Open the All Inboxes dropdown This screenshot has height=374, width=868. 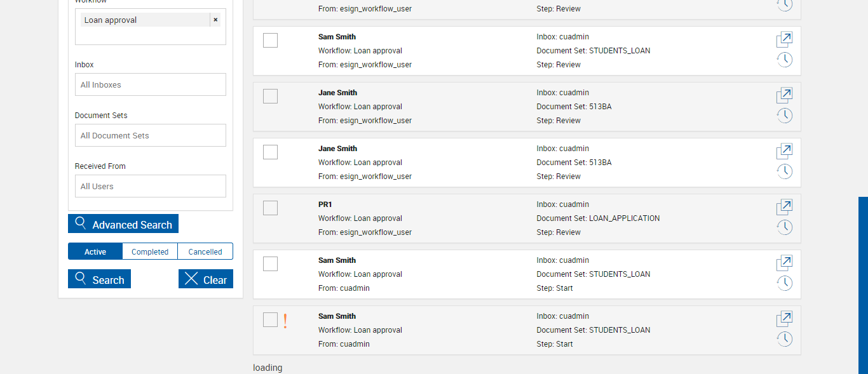tap(151, 84)
